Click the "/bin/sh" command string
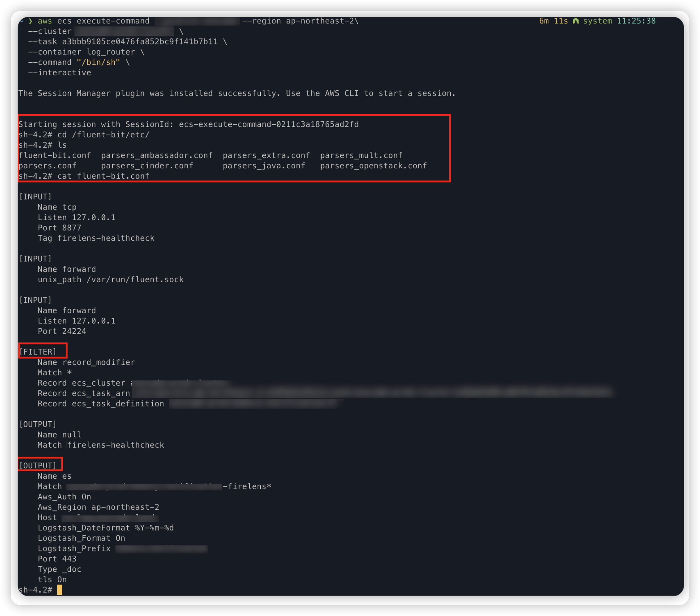 click(98, 62)
